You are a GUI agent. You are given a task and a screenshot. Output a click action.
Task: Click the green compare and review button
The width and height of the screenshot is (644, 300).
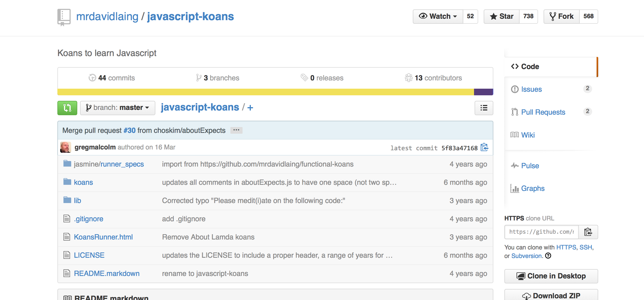tap(67, 108)
